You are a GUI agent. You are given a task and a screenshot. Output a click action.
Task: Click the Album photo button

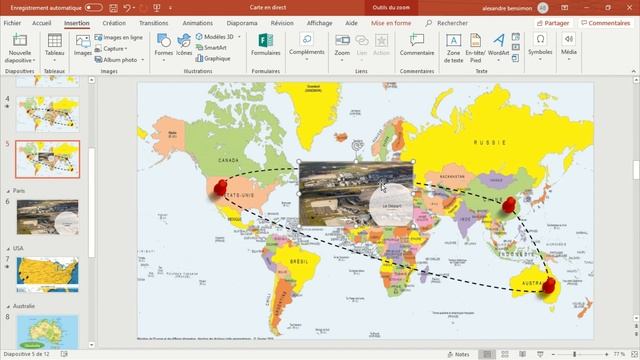point(116,60)
